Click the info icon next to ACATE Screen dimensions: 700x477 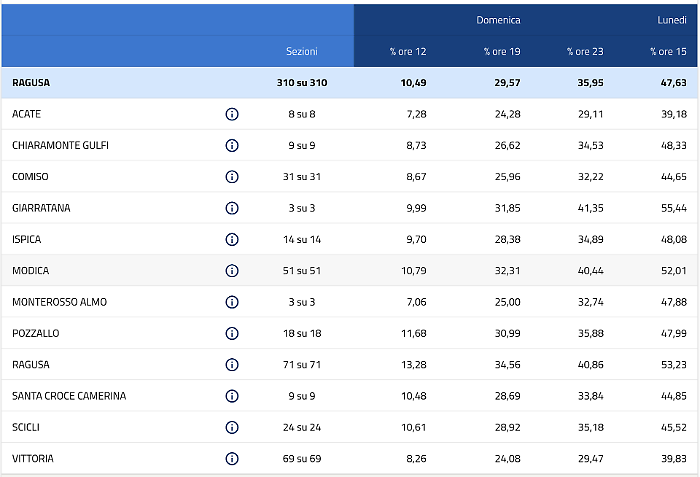coord(232,114)
